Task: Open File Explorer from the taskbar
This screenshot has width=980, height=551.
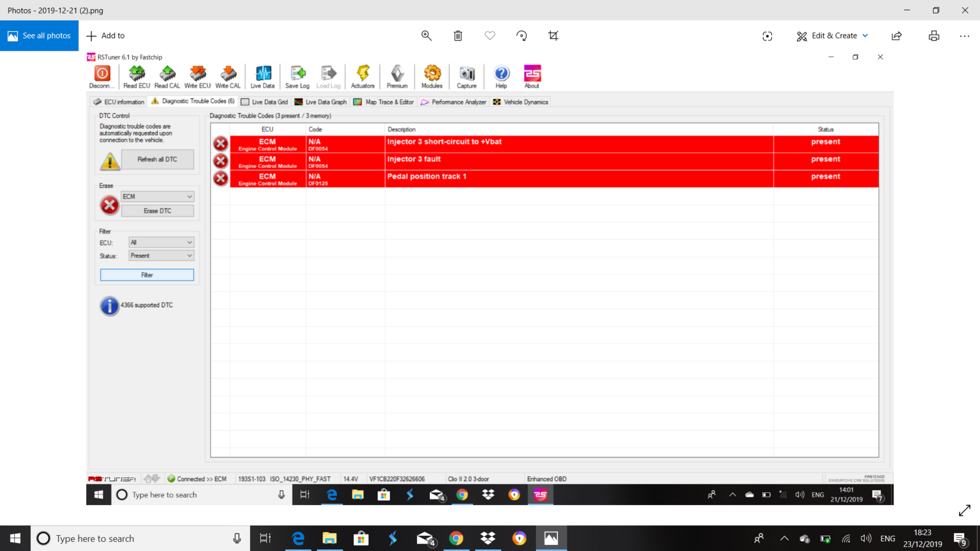Action: tap(330, 538)
